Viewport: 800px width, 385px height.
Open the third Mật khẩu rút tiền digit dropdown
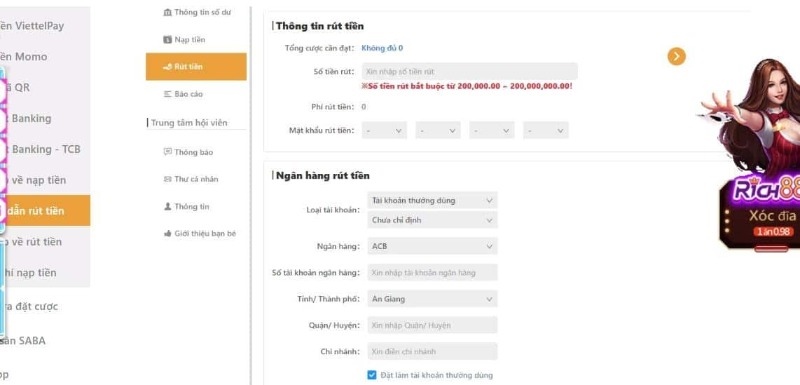[x=492, y=131]
